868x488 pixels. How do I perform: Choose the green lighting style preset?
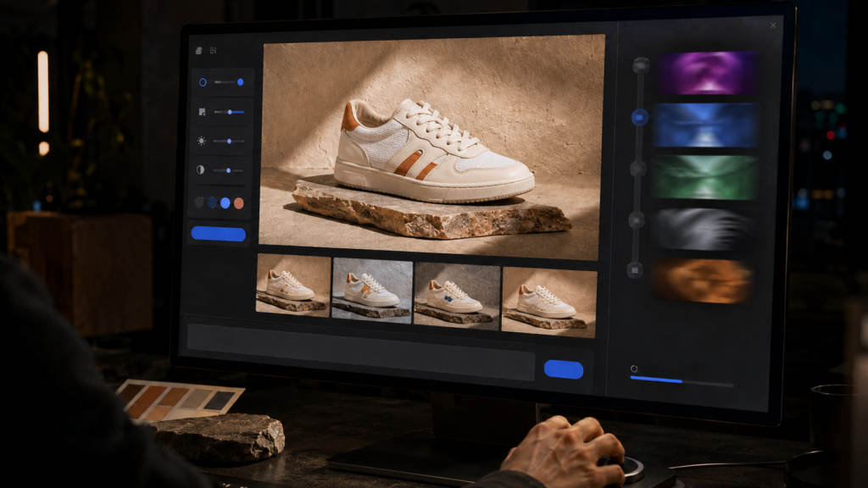[704, 177]
